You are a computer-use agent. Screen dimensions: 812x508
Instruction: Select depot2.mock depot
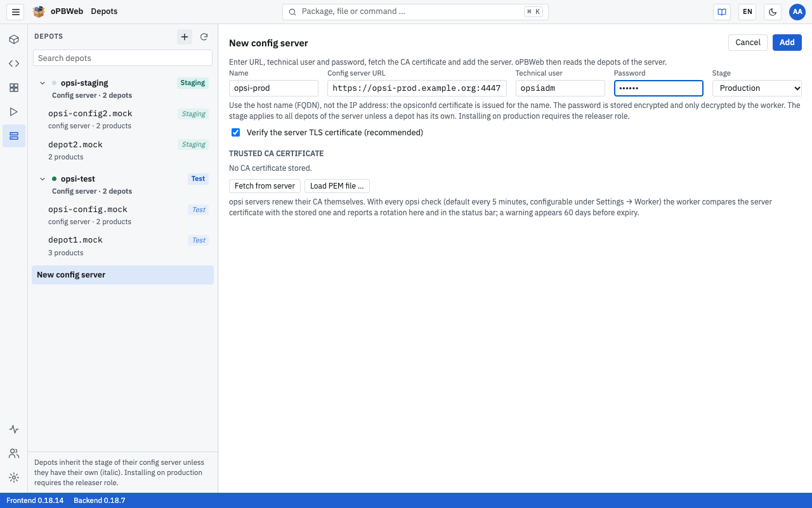122,150
